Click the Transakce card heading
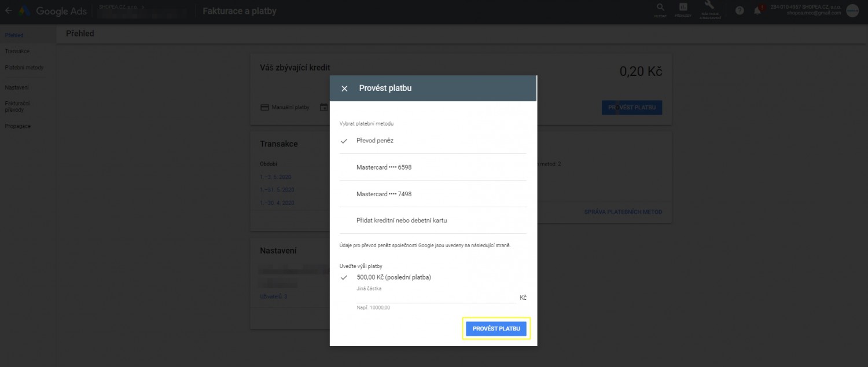868x367 pixels. coord(279,144)
